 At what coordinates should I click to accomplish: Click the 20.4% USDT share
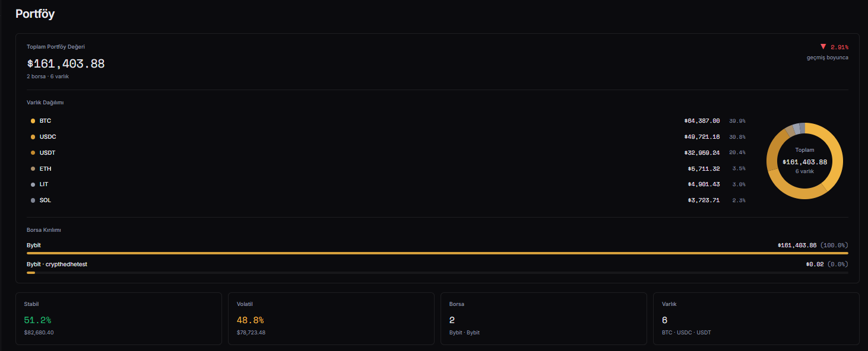[x=737, y=153]
